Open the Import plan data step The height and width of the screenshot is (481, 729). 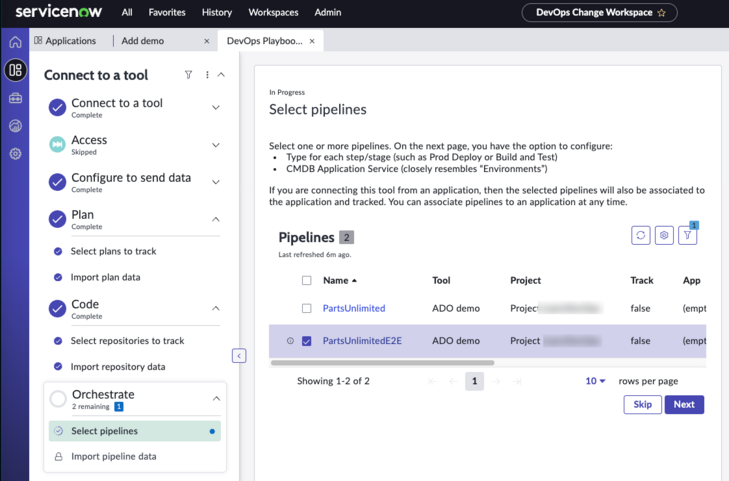pos(105,277)
